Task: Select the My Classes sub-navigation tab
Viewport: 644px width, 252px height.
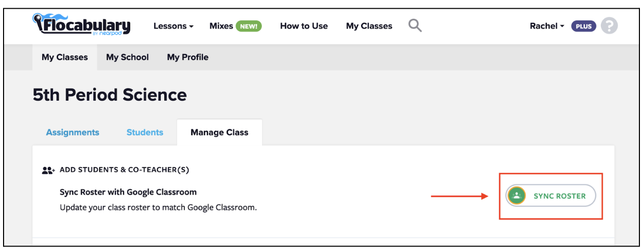Action: 65,57
